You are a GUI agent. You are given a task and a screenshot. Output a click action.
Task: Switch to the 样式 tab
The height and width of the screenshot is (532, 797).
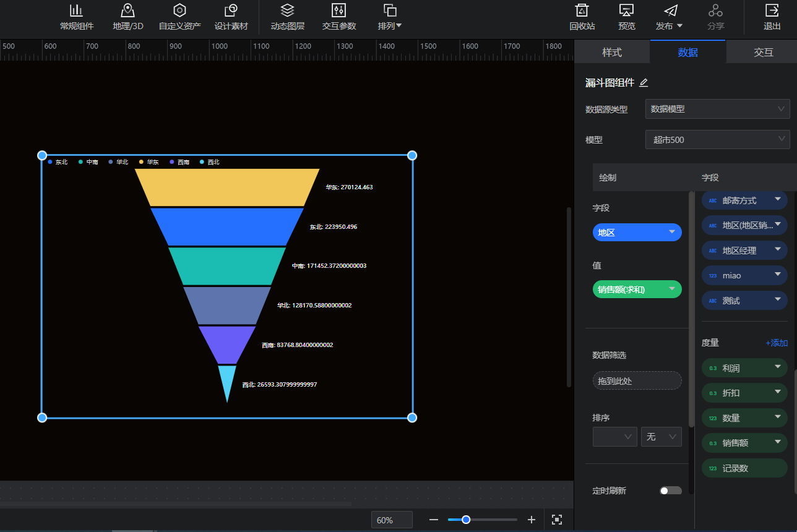(x=612, y=52)
